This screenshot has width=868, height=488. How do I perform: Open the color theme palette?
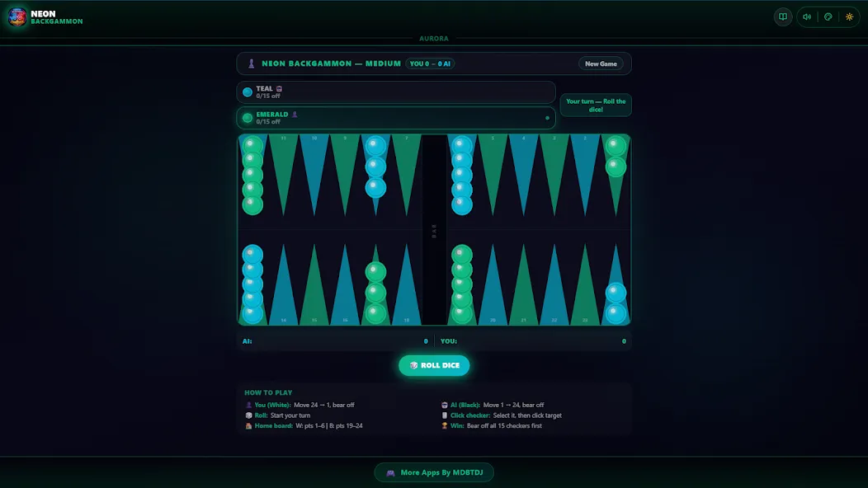point(828,16)
